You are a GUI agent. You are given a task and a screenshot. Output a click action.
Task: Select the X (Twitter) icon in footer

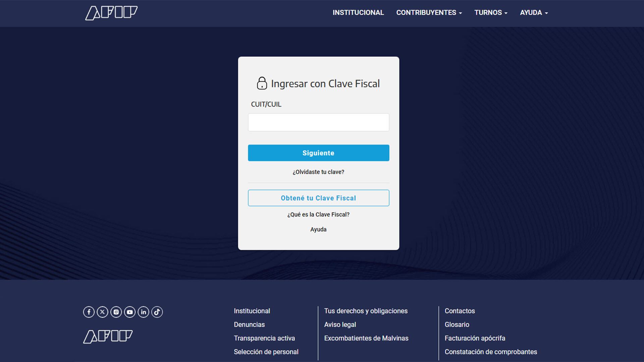102,312
